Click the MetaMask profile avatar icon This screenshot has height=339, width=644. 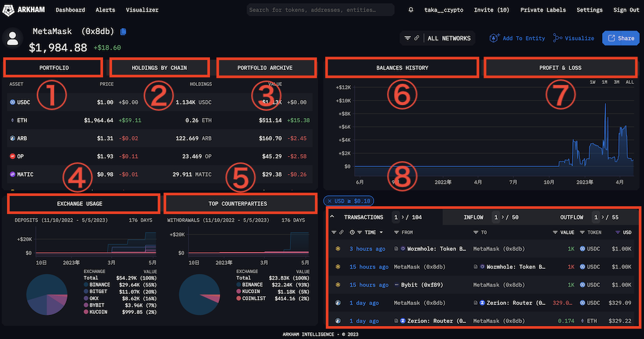pos(13,39)
